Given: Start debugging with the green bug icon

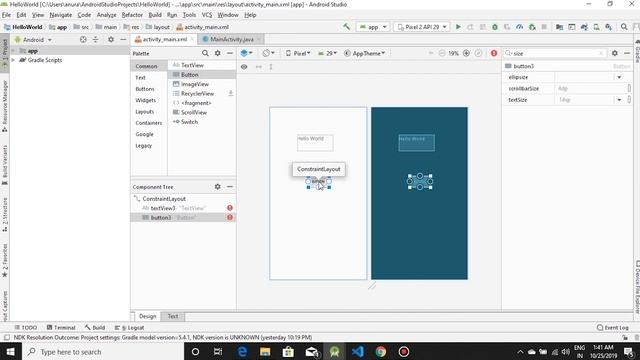Looking at the screenshot, I should pos(495,27).
